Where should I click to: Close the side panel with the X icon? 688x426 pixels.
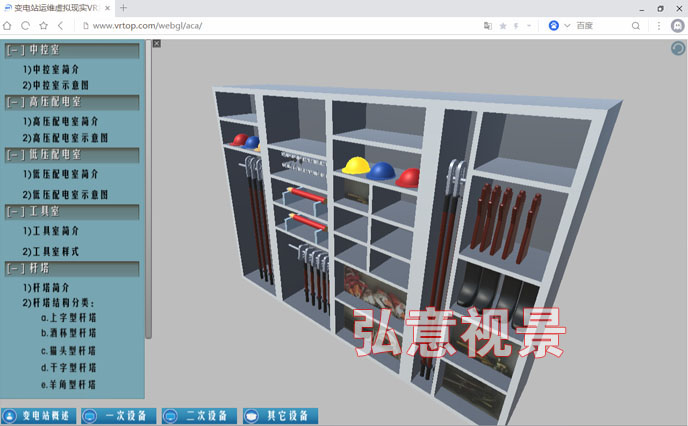click(x=157, y=43)
